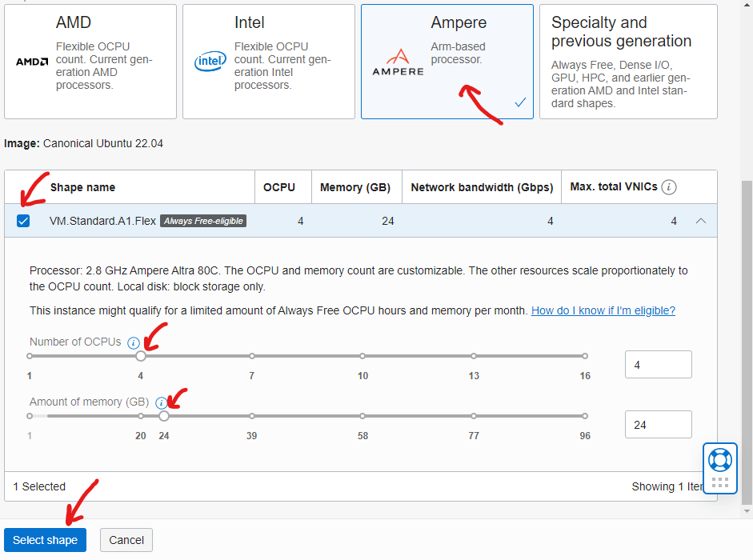Click the Shape name column header

(82, 187)
